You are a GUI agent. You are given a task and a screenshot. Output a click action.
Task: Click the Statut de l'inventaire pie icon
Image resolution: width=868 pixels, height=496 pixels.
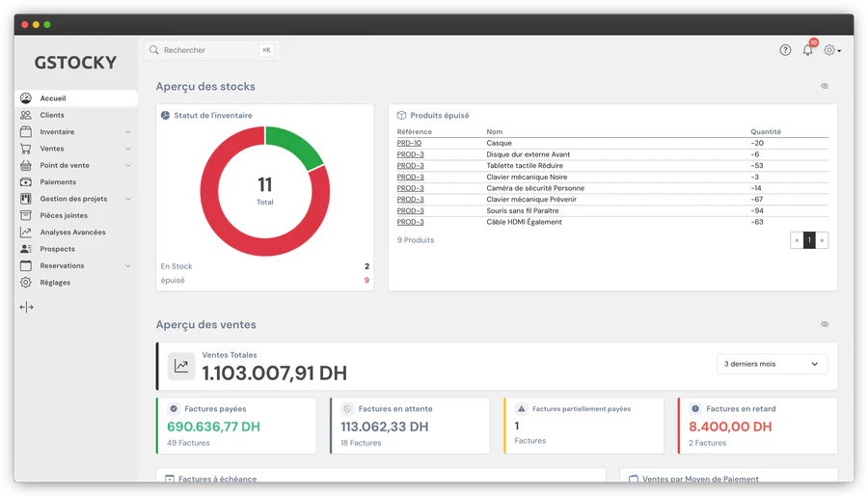166,115
